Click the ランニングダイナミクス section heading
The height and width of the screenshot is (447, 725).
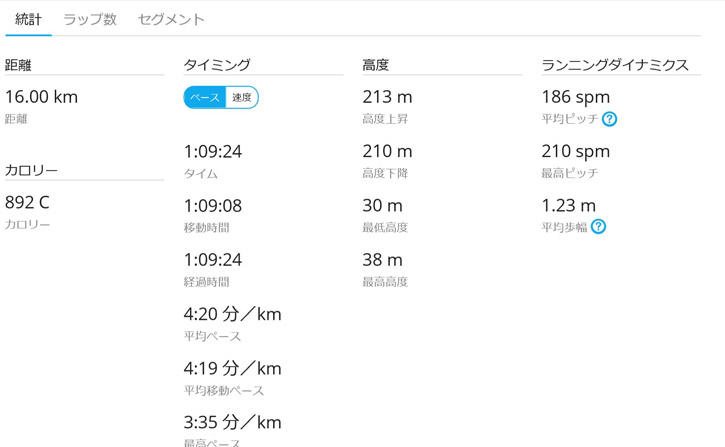tap(615, 65)
